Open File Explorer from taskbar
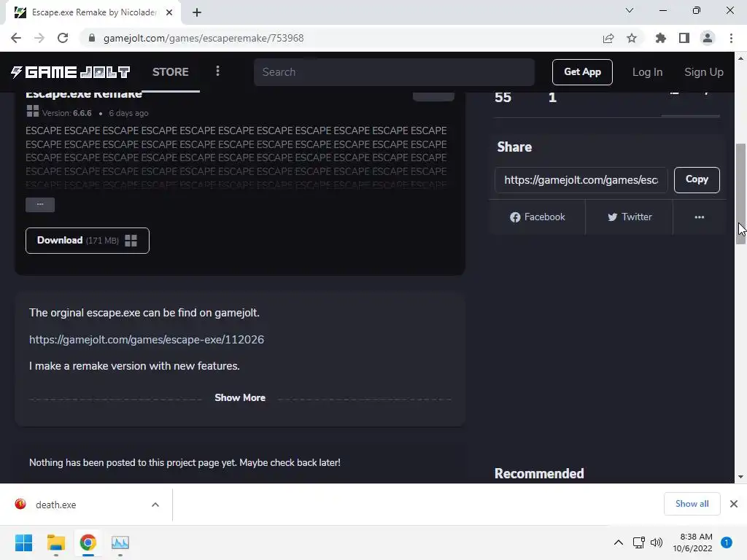 tap(55, 542)
